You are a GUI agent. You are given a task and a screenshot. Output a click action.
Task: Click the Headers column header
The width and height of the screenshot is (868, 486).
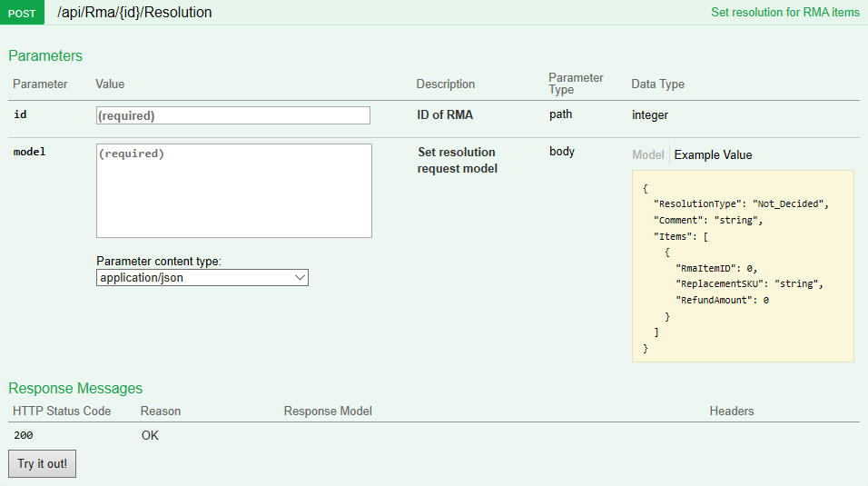[x=731, y=411]
